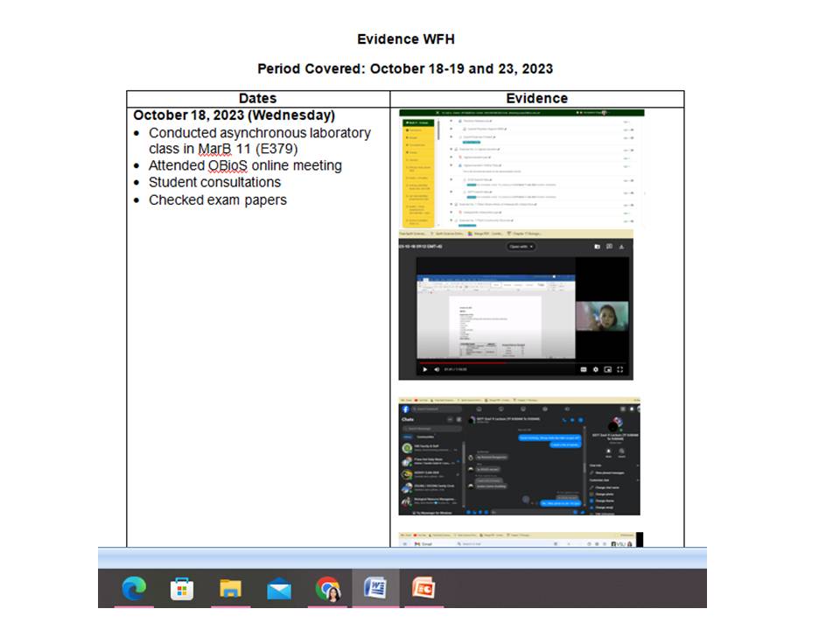Image resolution: width=840 pixels, height=630 pixels.
Task: Toggle picture-in-picture on the video player
Action: 608,370
